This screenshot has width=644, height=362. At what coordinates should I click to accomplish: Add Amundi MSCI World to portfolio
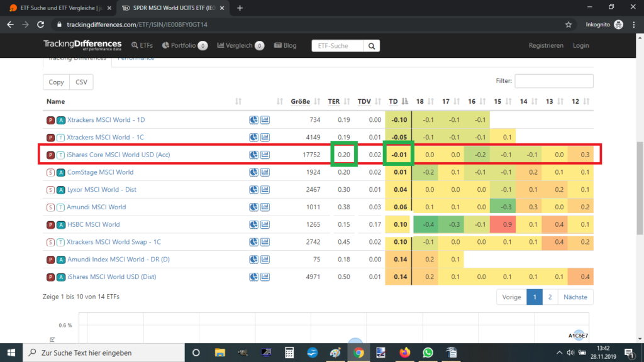pos(253,207)
